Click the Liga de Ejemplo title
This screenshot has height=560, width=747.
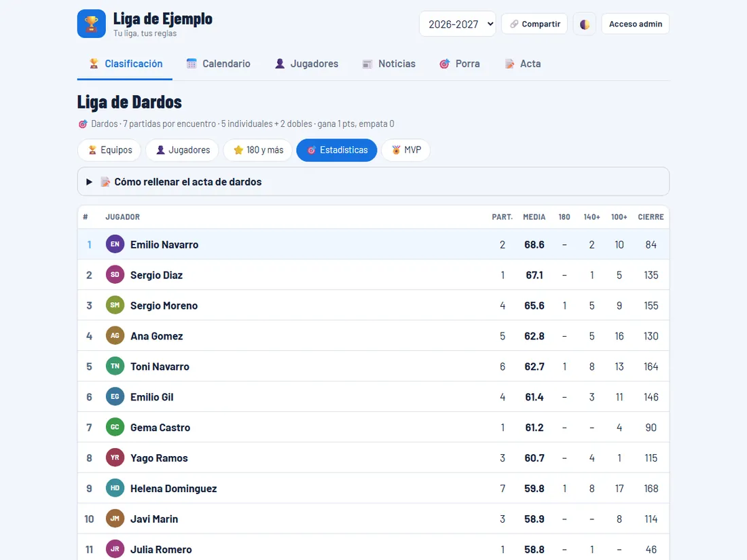162,18
